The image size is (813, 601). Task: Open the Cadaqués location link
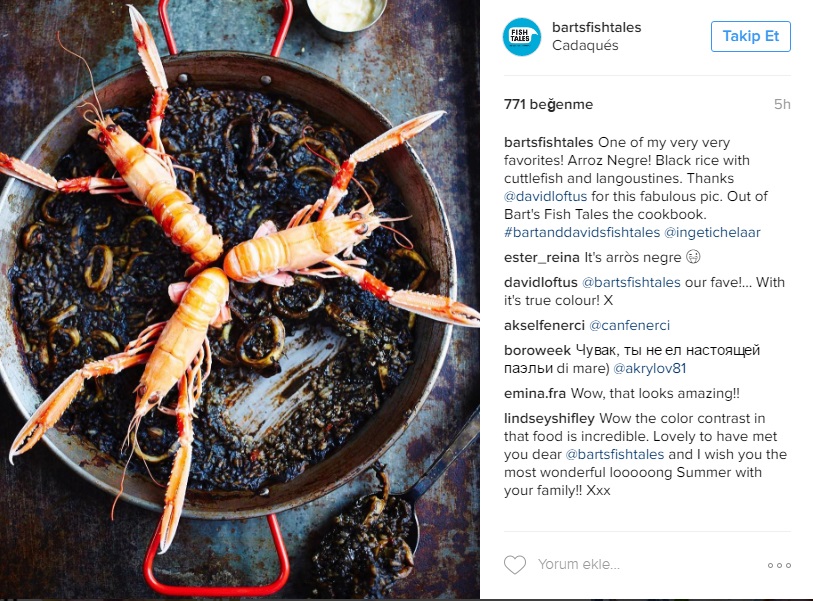[585, 46]
